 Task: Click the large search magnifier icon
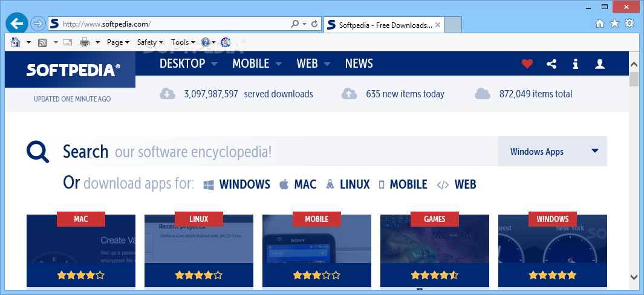click(37, 152)
